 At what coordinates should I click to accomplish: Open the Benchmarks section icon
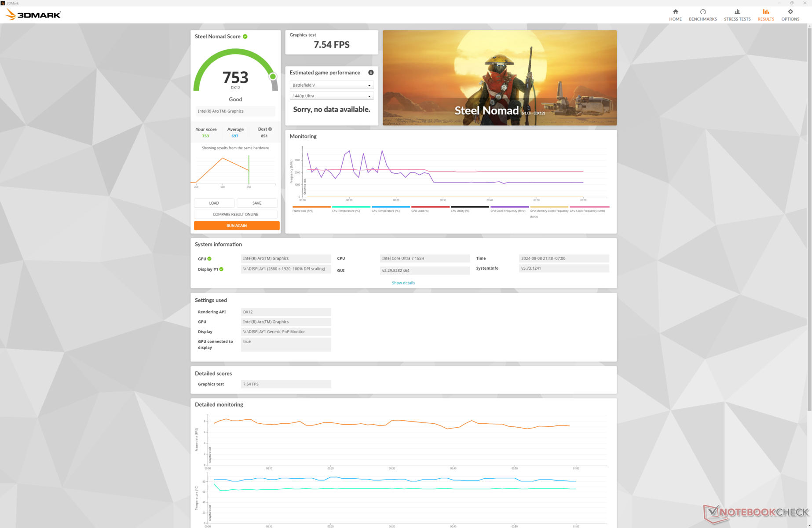702,12
